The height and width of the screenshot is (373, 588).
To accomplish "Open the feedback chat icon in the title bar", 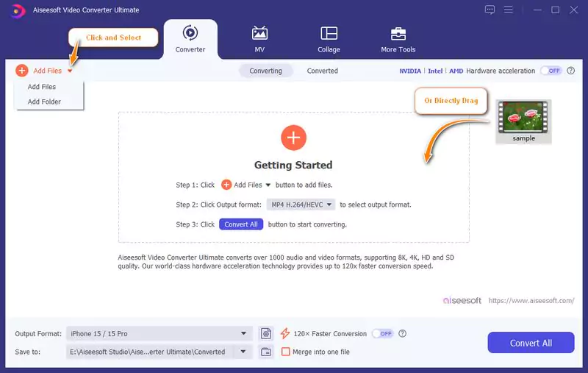I will pos(490,10).
